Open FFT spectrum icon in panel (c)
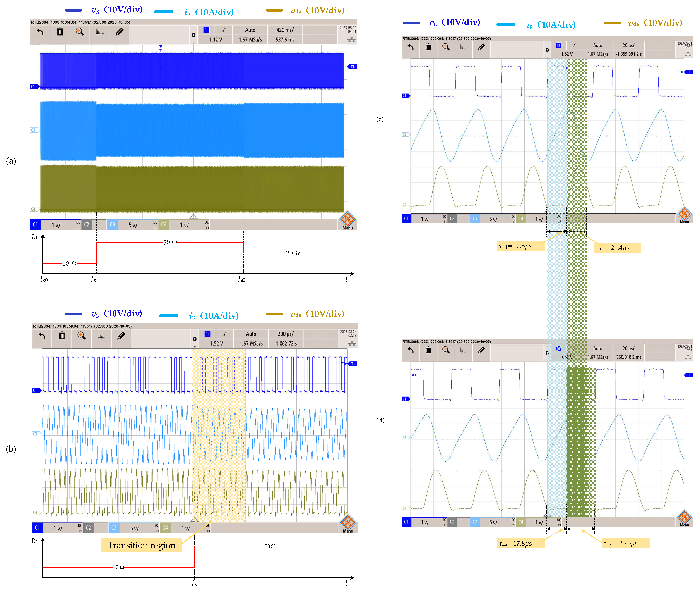700x594 pixels. (x=464, y=47)
